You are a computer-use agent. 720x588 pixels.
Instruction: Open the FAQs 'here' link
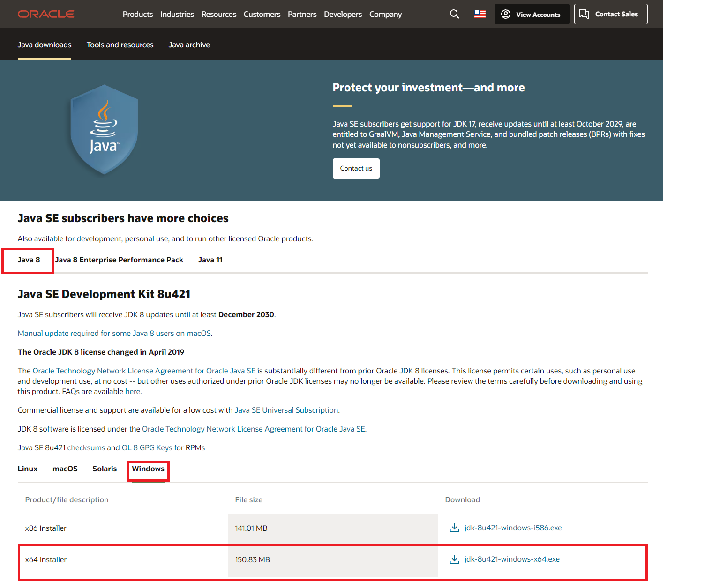[133, 392]
